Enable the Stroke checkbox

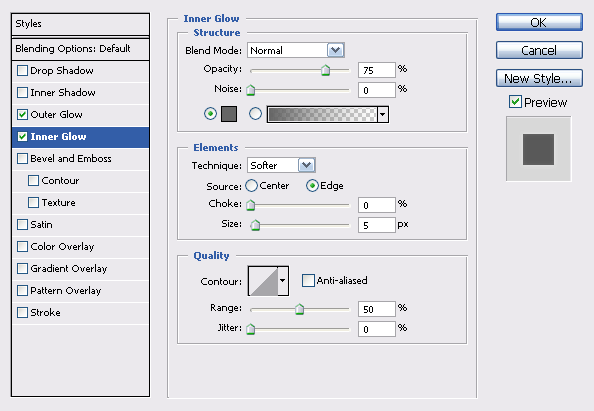(x=22, y=313)
